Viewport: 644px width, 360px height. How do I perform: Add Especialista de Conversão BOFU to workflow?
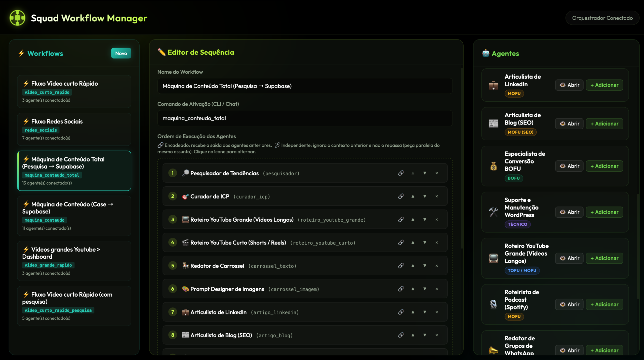point(604,166)
